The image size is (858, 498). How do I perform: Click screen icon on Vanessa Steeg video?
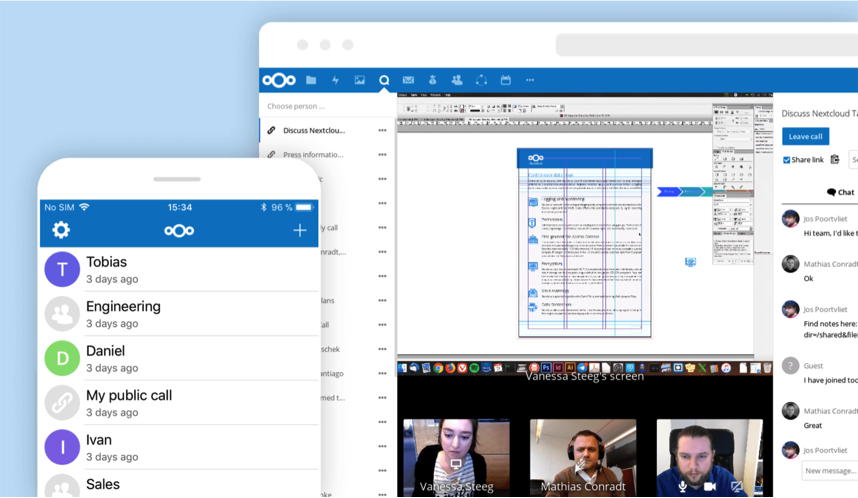[x=455, y=464]
